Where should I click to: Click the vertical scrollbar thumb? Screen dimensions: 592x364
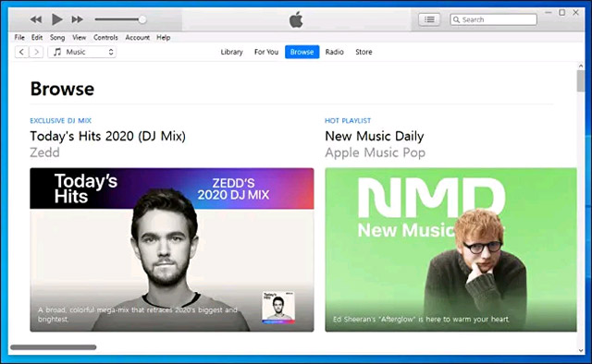coord(581,80)
